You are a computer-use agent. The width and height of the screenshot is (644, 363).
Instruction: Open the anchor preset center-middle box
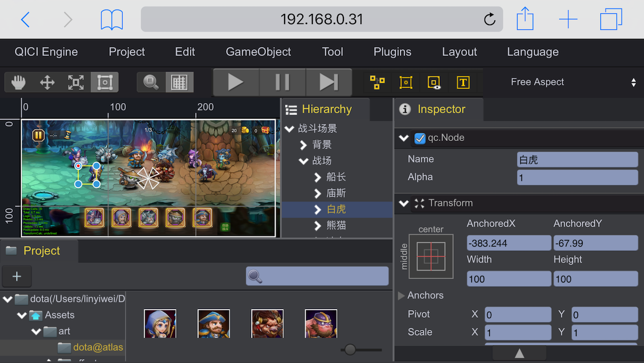pos(431,256)
